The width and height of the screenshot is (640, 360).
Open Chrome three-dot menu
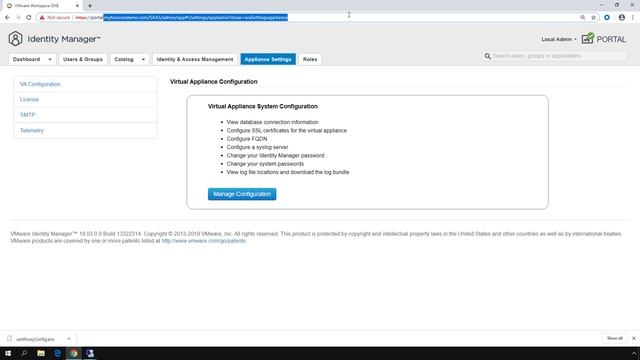tap(633, 18)
